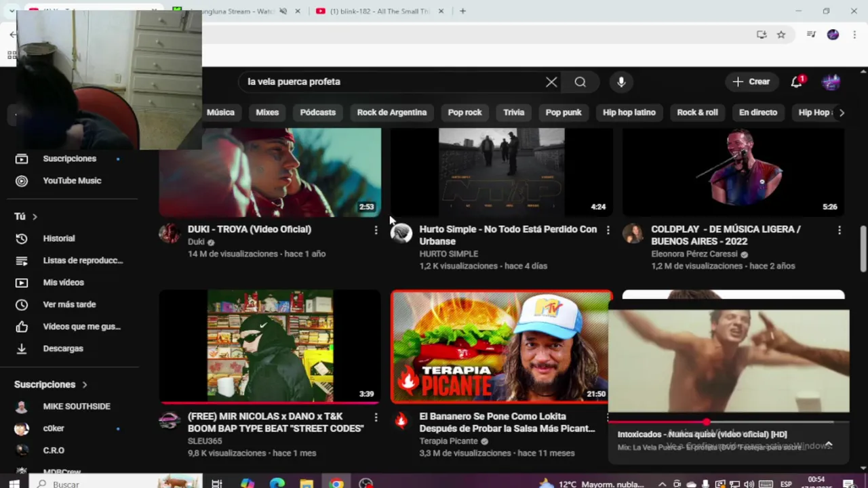868x488 pixels.
Task: Open options for the DUKI - TROYA video
Action: (376, 230)
